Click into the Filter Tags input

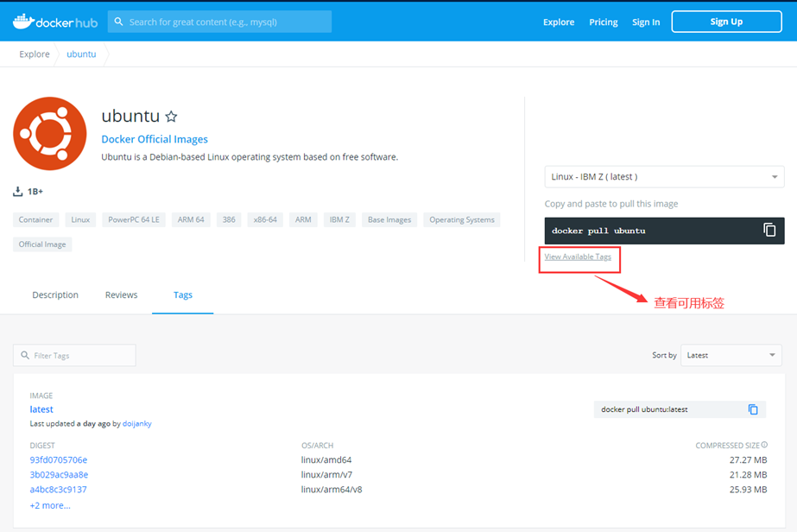(75, 355)
